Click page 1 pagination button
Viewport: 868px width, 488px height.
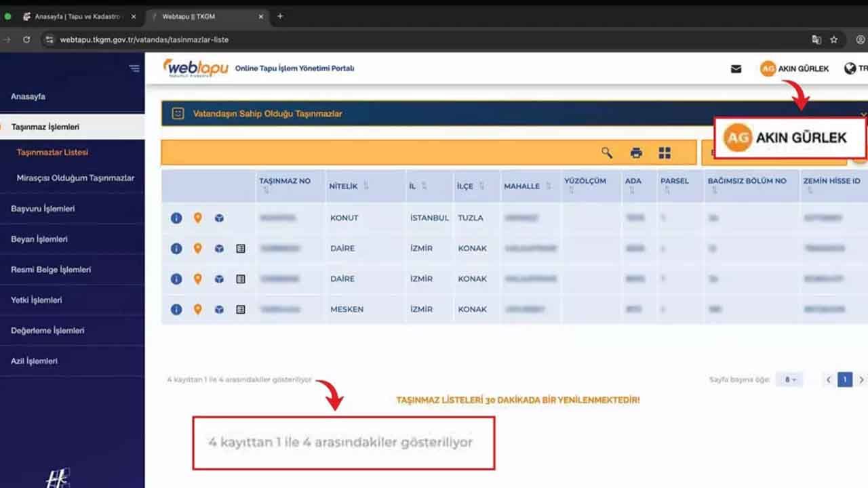click(x=844, y=380)
